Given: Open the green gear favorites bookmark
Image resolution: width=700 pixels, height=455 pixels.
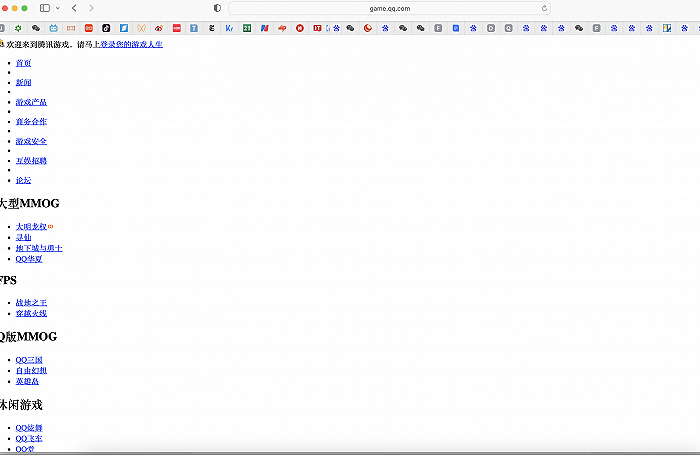Looking at the screenshot, I should pyautogui.click(x=18, y=28).
